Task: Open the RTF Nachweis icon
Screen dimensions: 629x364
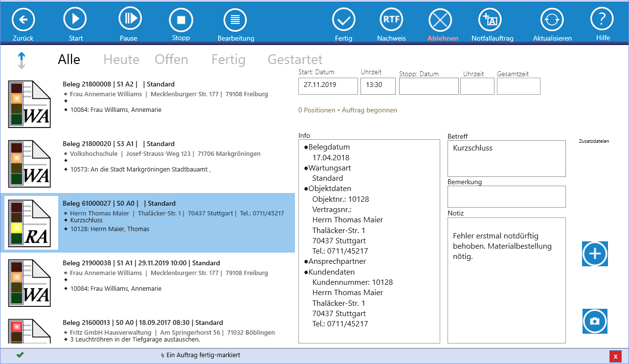Action: pos(391,20)
